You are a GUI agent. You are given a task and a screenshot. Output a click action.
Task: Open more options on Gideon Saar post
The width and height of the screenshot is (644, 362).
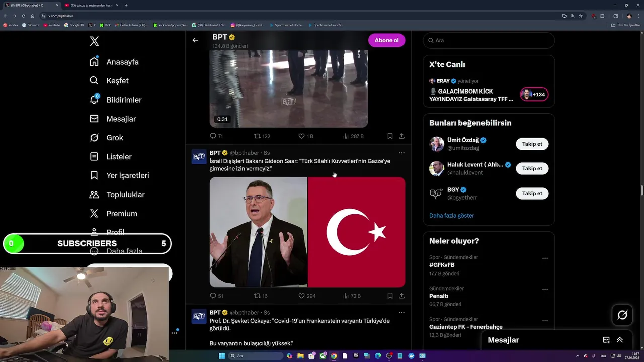[x=401, y=153]
